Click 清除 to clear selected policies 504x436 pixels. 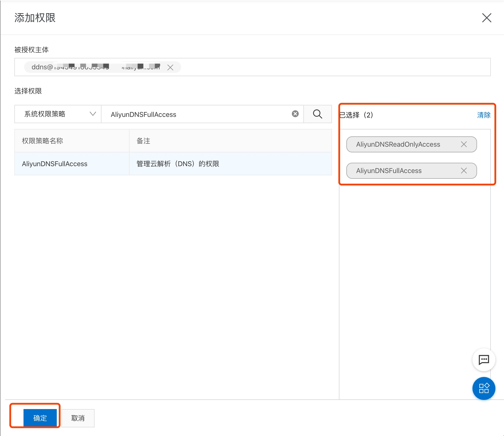484,115
